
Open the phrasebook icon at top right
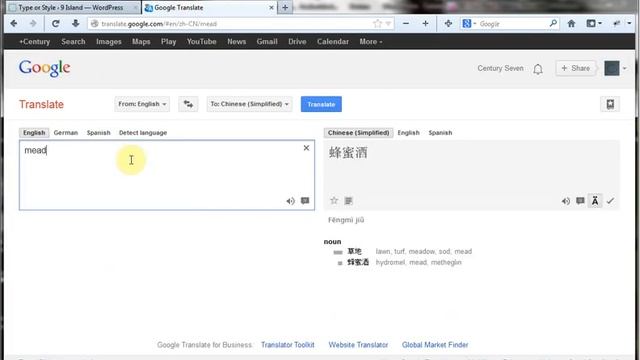(610, 104)
